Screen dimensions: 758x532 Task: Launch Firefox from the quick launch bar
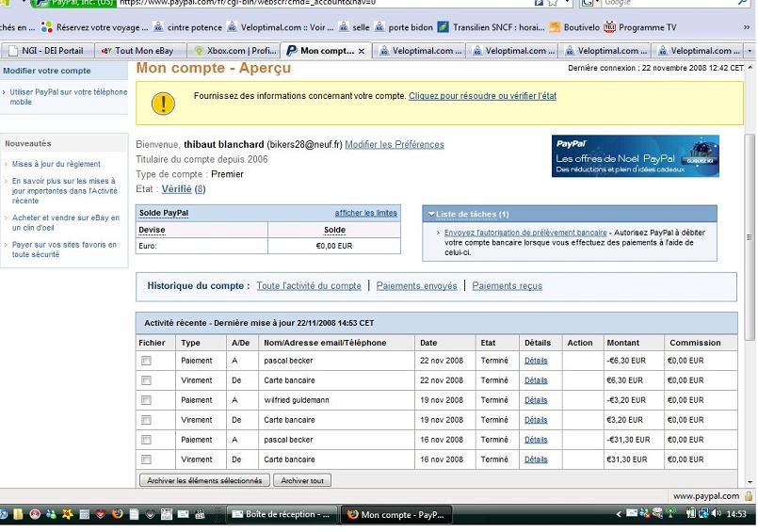pos(117,514)
